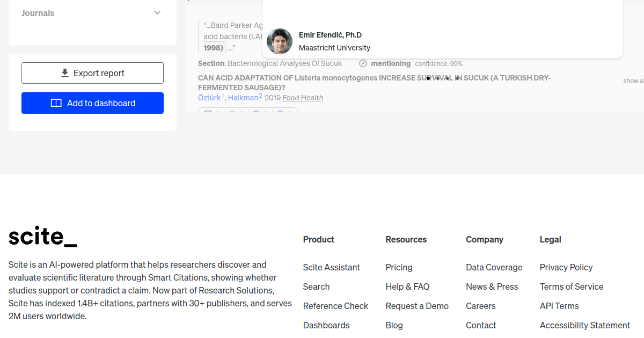
Task: Go to the Reference Check page
Action: [x=335, y=306]
